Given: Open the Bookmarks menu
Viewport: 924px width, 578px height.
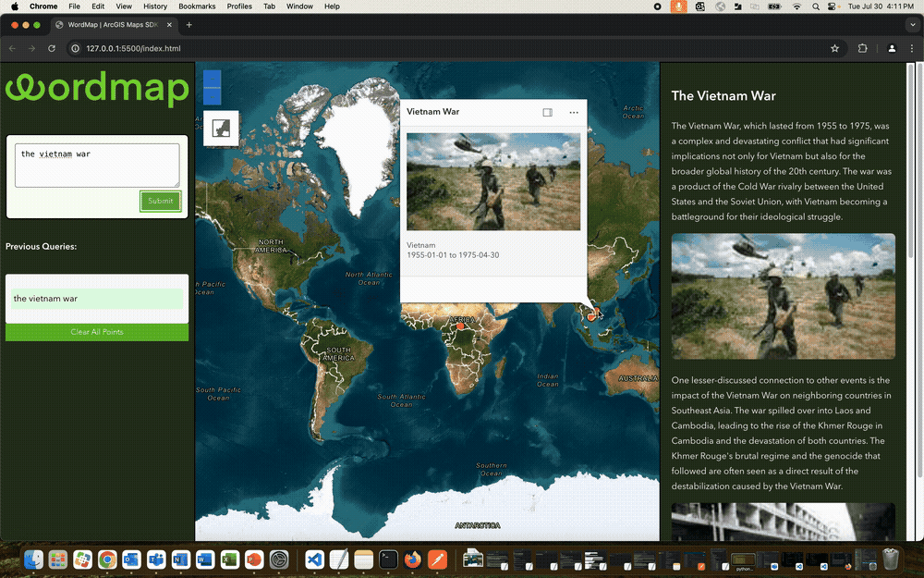Looking at the screenshot, I should coord(197,6).
